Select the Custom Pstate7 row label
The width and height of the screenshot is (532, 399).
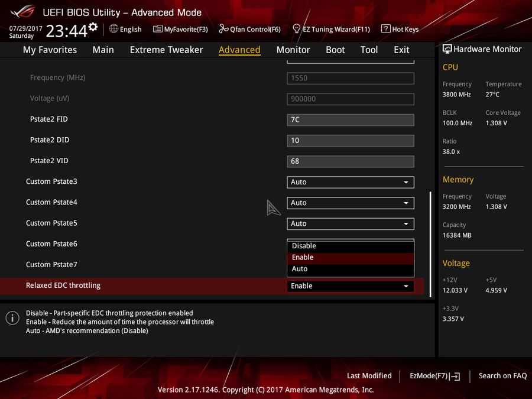pos(51,265)
